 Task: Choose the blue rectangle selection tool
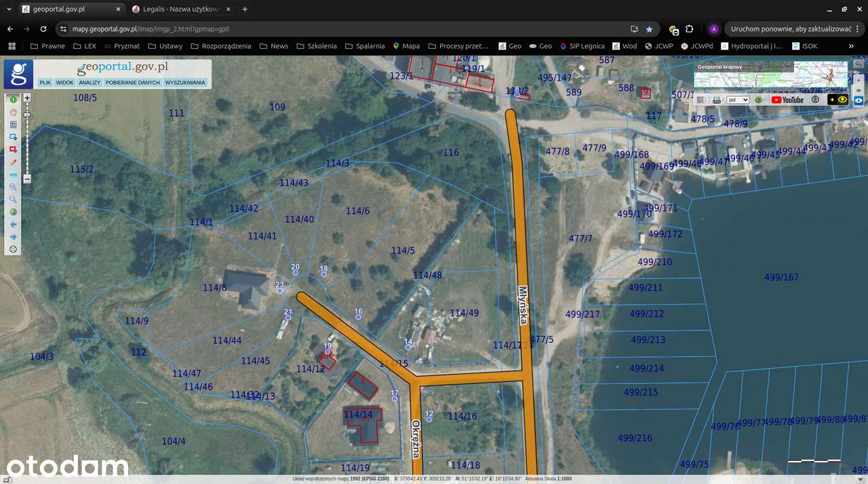click(13, 137)
